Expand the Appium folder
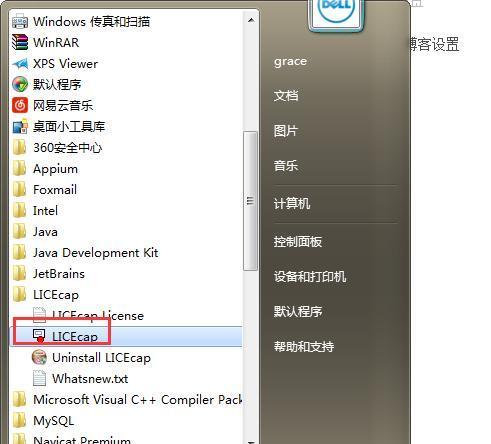This screenshot has width=491, height=444. 45,169
